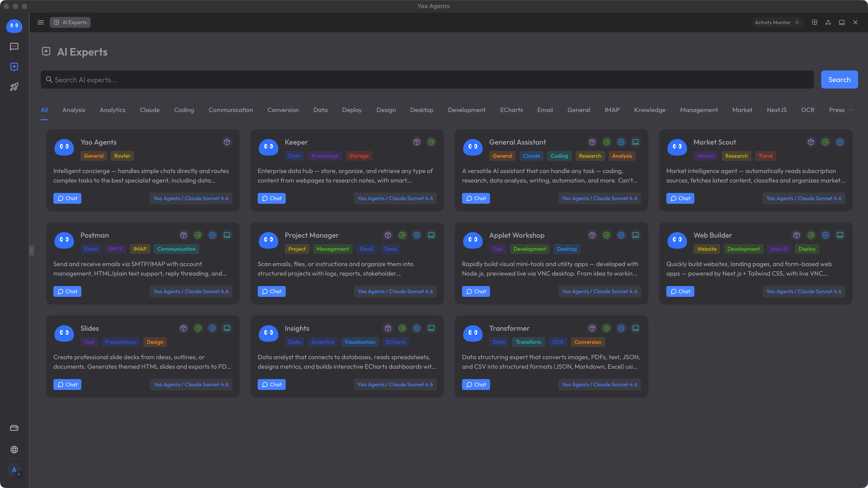Start a Chat with Insights
Viewport: 868px width, 488px height.
pyautogui.click(x=271, y=384)
